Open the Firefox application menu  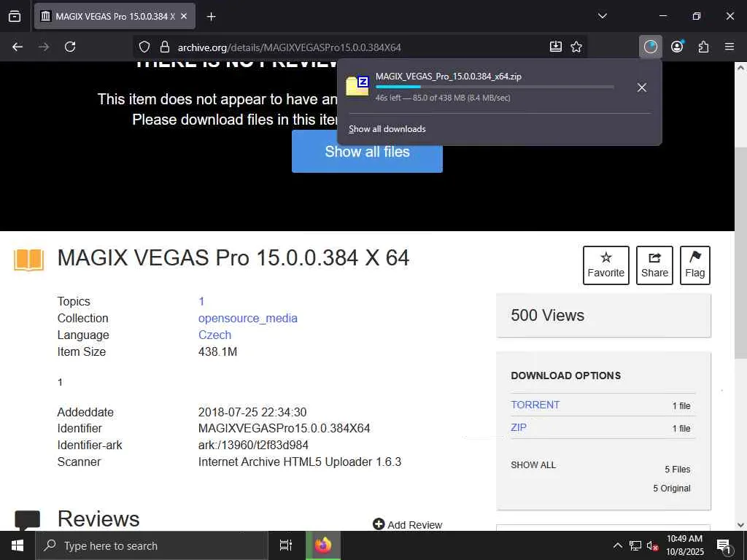coord(729,47)
